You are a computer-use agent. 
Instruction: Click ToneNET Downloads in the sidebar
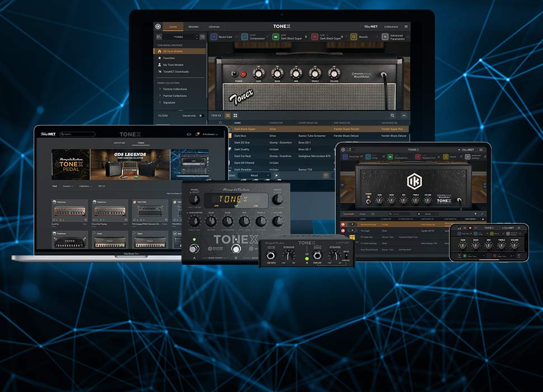point(175,71)
